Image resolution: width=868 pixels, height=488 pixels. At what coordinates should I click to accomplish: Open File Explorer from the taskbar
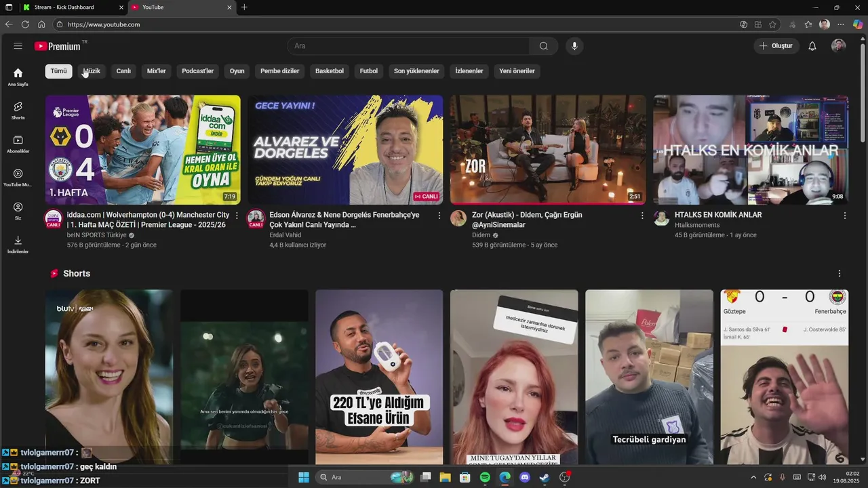445,477
